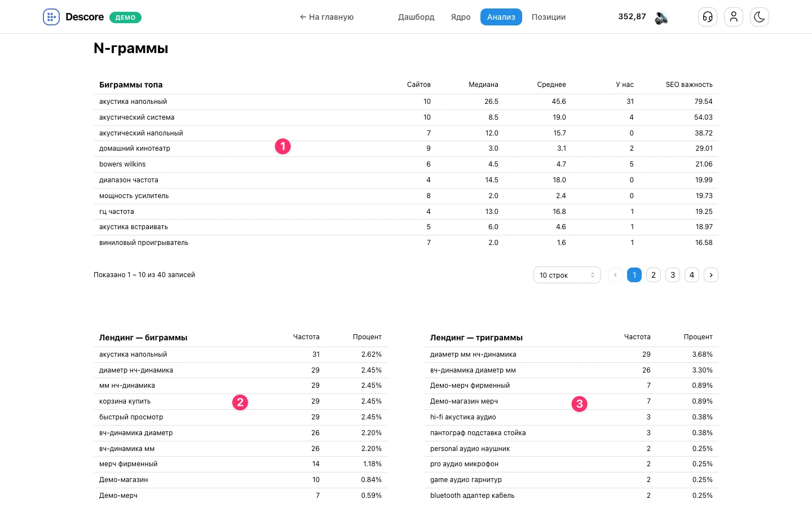Sort by Медиана column header
Screen dimensions: 812x508
483,85
